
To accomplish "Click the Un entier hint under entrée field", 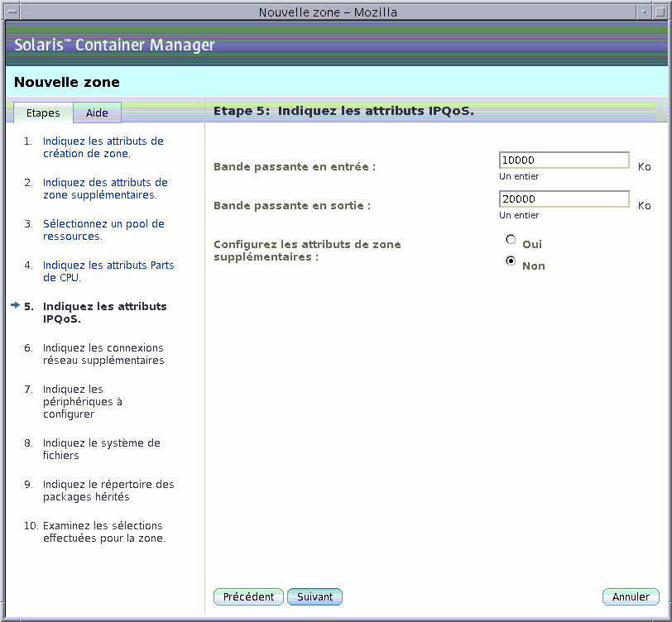I will coord(519,176).
